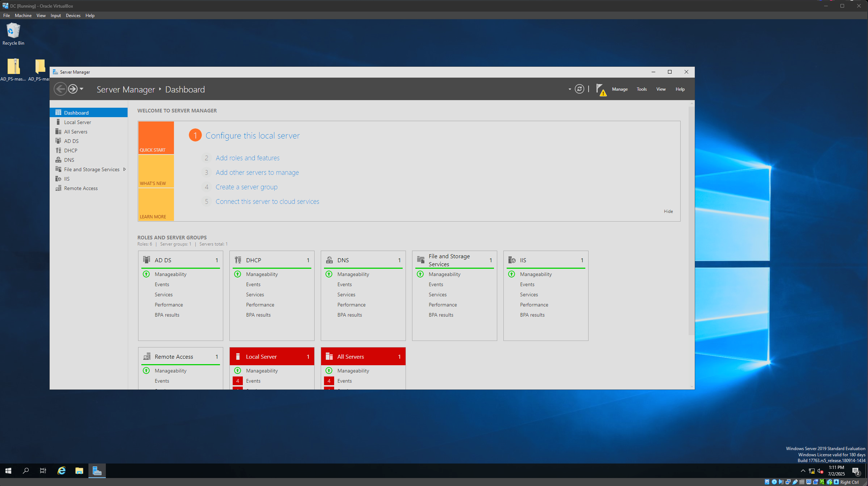This screenshot has height=486, width=868.
Task: Open the Notifications flag with warning
Action: tap(601, 90)
